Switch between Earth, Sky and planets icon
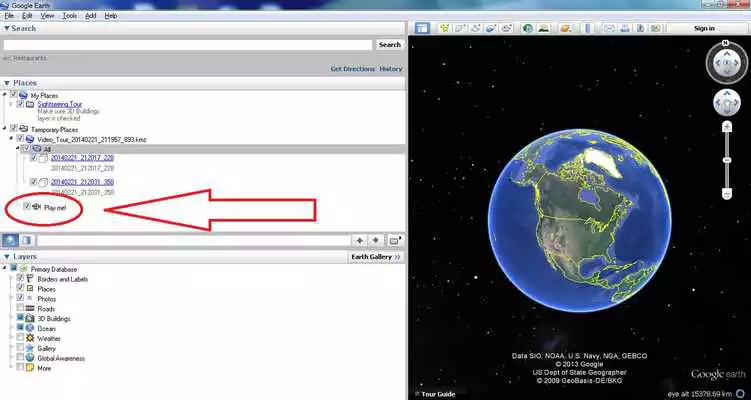This screenshot has height=400, width=751. (566, 28)
